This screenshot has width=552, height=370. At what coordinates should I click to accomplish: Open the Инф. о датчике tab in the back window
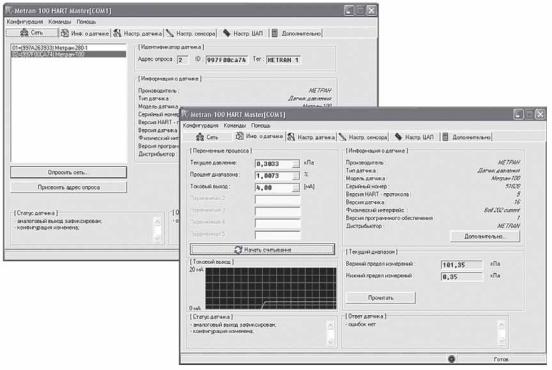click(84, 33)
